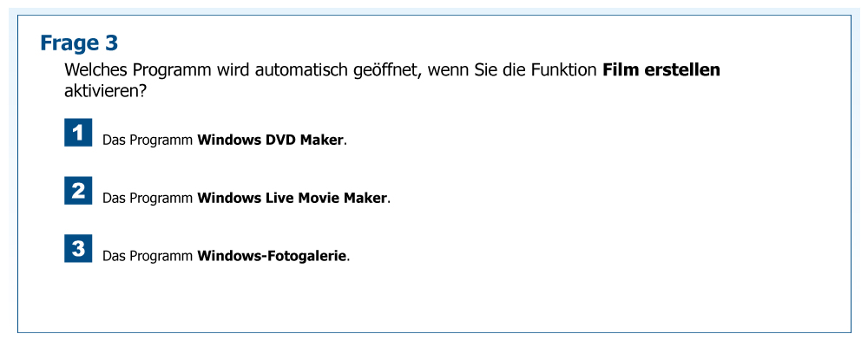
Task: Choose the Windows-Fotogalerie answer
Action: point(272,256)
